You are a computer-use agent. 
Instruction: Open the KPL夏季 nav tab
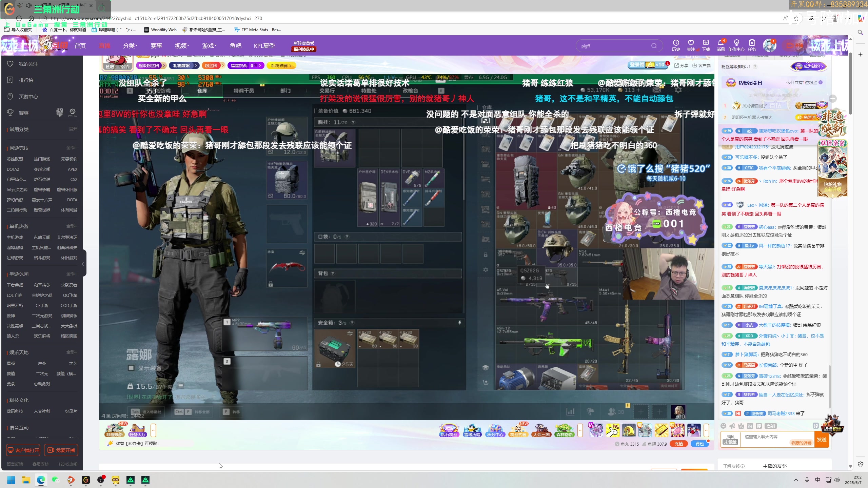click(264, 46)
